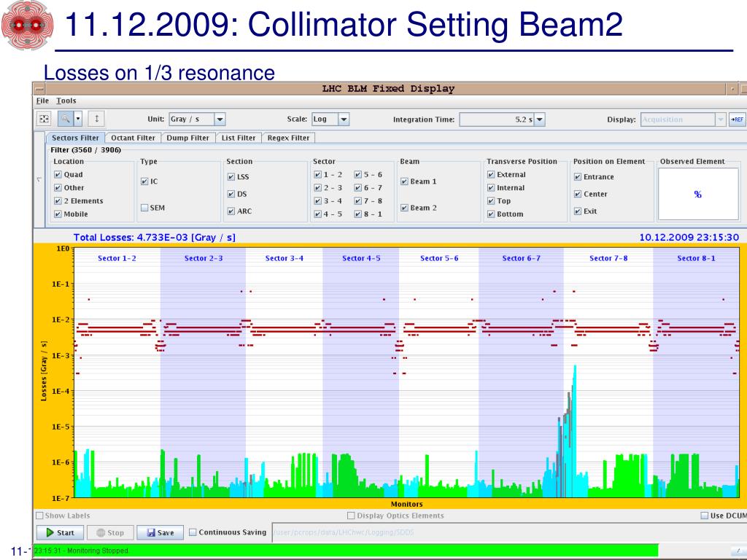
Task: Uncheck sector 2 - 3 checkbox
Action: [x=318, y=188]
